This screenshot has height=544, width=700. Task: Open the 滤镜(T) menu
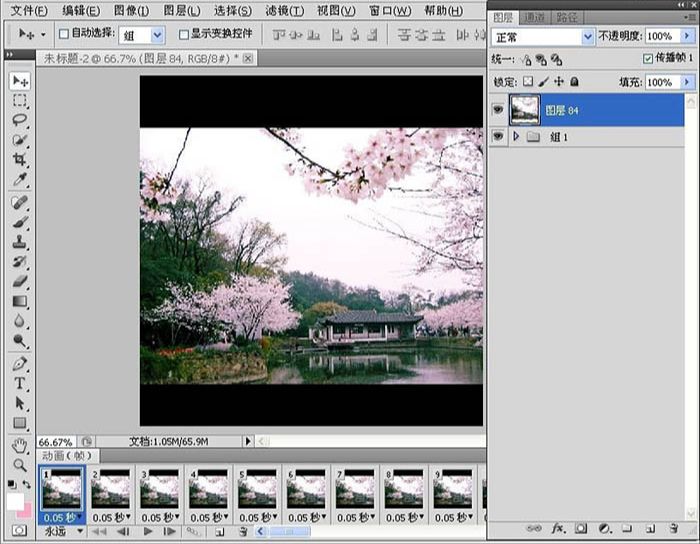284,11
